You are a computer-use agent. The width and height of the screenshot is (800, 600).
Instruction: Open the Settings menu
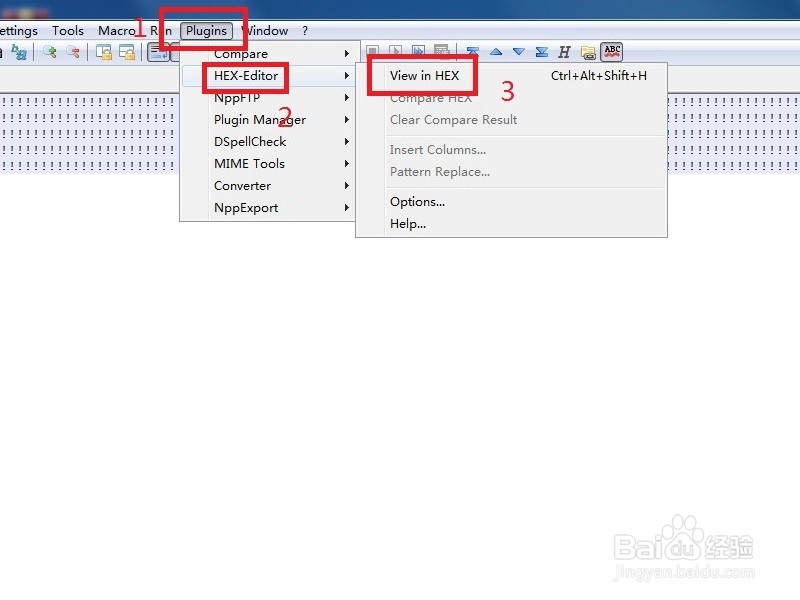pos(18,31)
